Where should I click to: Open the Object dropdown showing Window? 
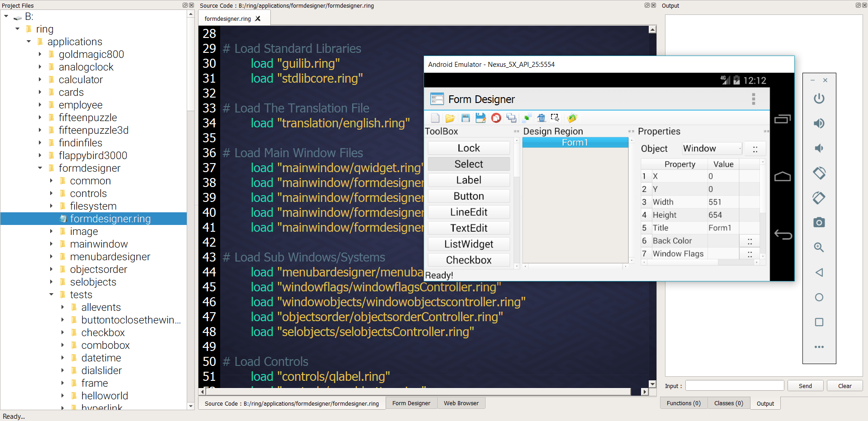click(x=712, y=149)
